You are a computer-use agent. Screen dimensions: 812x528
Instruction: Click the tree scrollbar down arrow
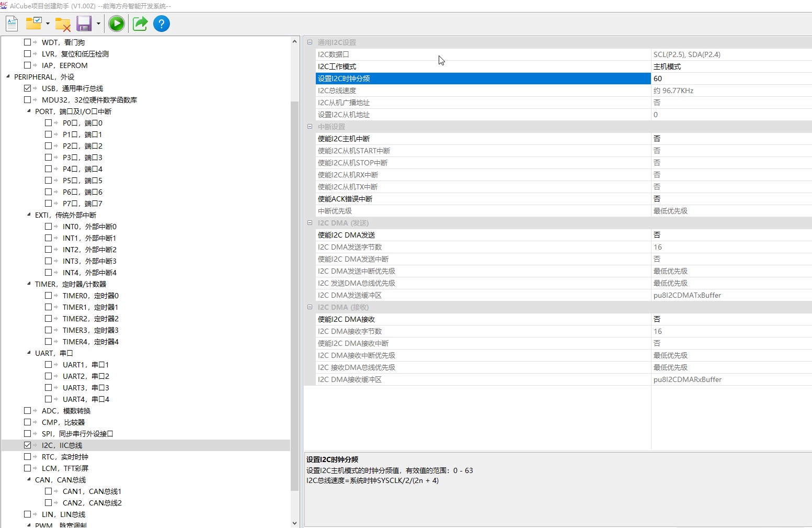294,523
